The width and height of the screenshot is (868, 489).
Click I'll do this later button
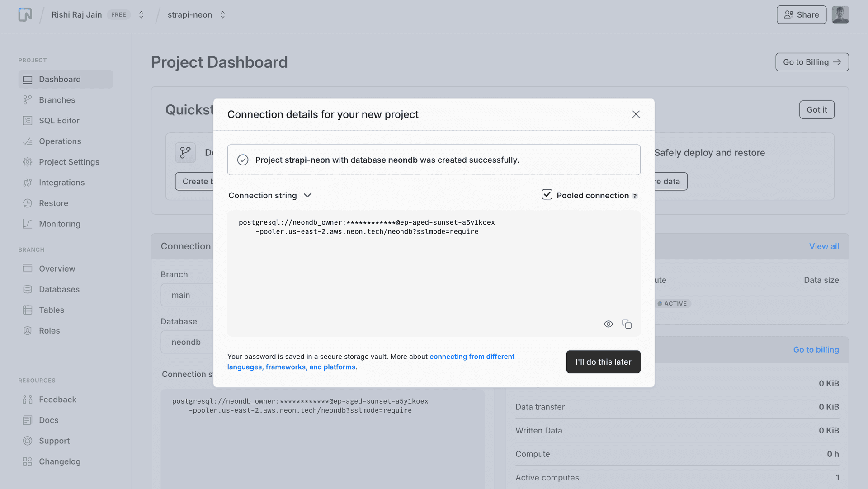coord(603,362)
